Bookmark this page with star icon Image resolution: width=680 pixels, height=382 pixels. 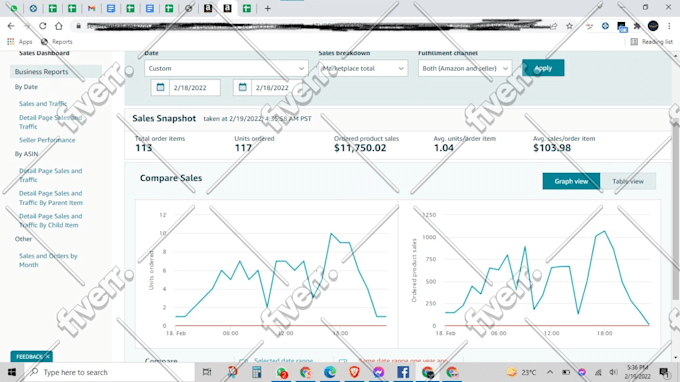[569, 26]
